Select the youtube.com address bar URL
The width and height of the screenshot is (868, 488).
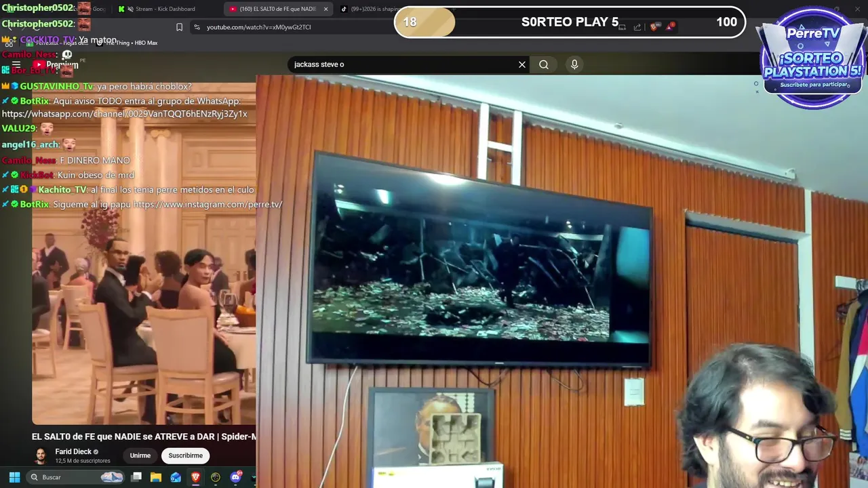pyautogui.click(x=259, y=27)
